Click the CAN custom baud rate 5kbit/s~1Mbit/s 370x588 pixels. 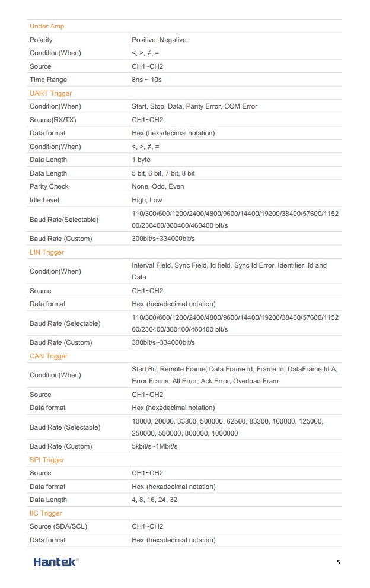tap(154, 446)
